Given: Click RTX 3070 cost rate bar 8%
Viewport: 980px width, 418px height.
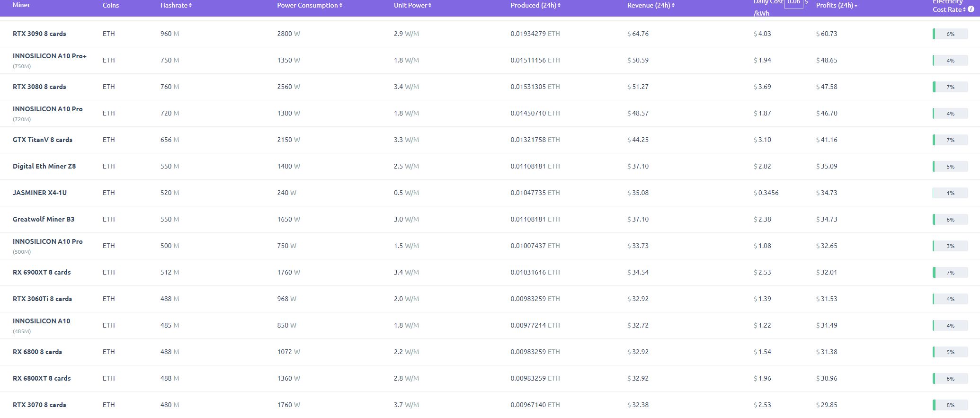Looking at the screenshot, I should click(950, 405).
